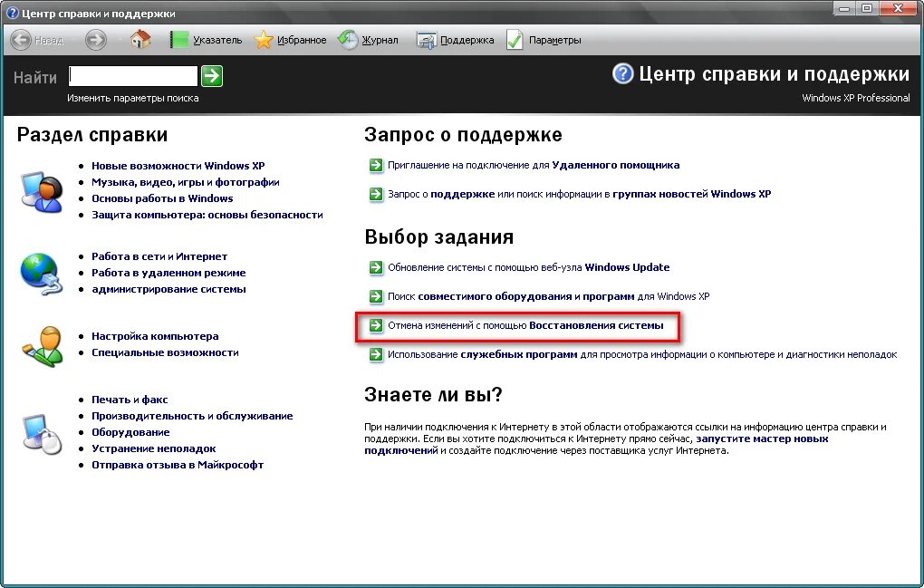Click green arrow beside Запрос о поддержке
924x588 pixels.
[x=376, y=194]
